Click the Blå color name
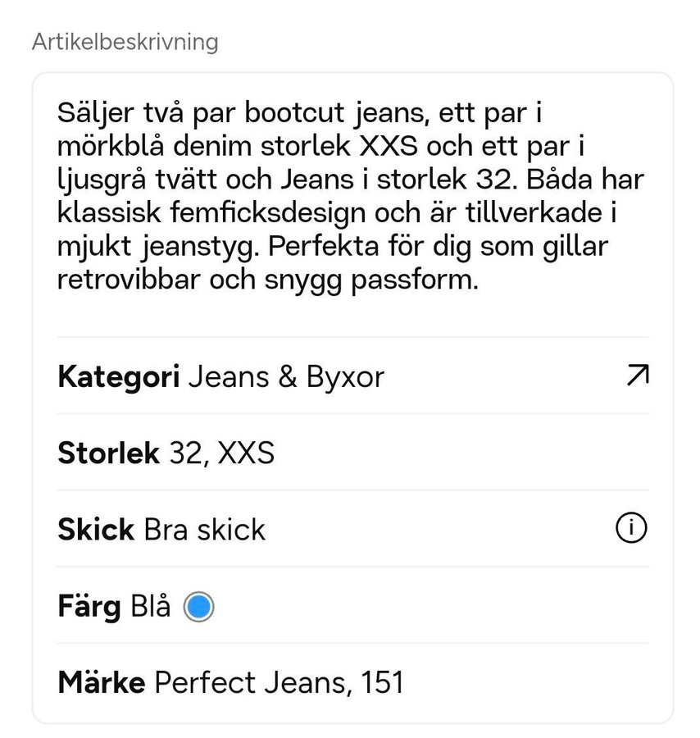Image resolution: width=700 pixels, height=738 pixels. pos(149,607)
